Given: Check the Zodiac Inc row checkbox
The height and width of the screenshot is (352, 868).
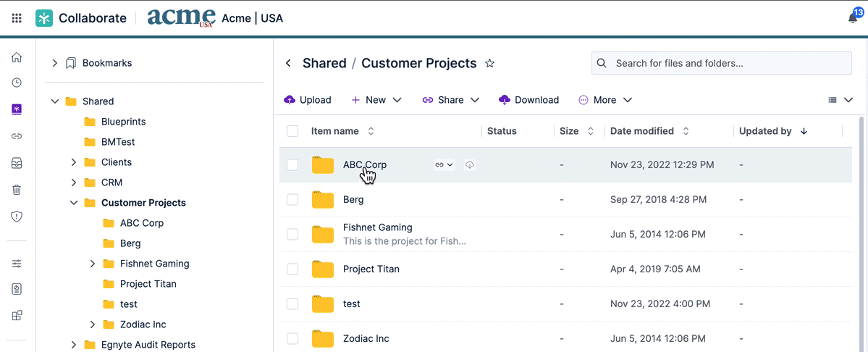Looking at the screenshot, I should pyautogui.click(x=292, y=339).
